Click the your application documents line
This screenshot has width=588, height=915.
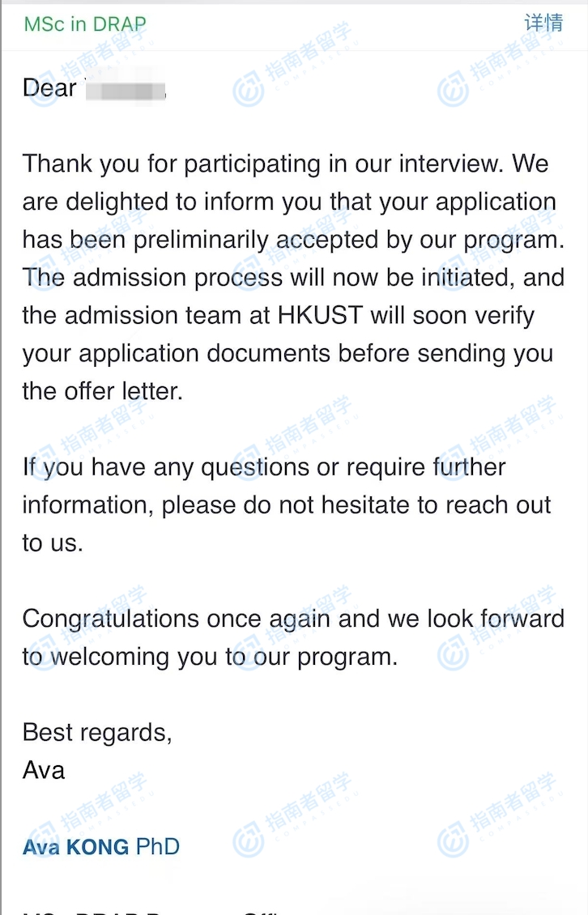(288, 353)
